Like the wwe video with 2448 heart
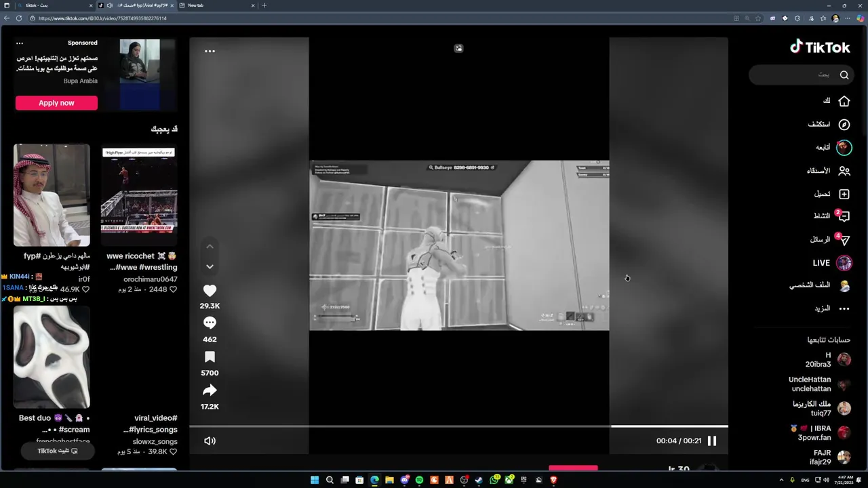Screen dimensions: 868x488 click(173, 289)
